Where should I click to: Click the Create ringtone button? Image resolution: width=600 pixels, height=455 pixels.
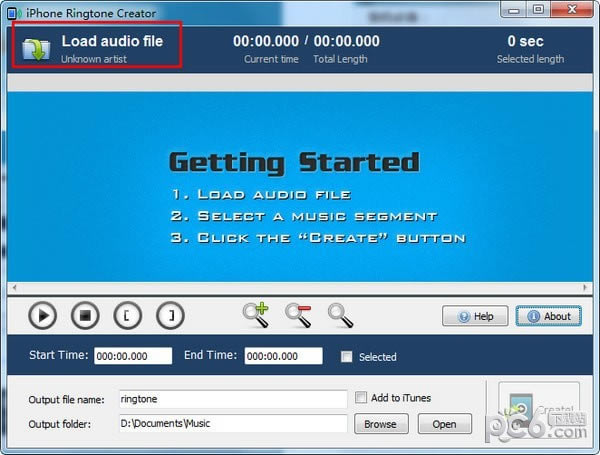click(539, 411)
